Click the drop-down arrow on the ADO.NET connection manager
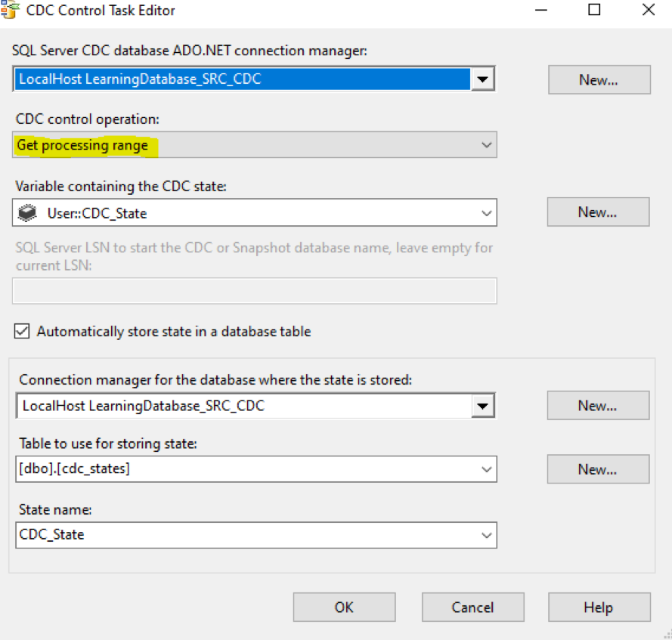 (x=483, y=79)
